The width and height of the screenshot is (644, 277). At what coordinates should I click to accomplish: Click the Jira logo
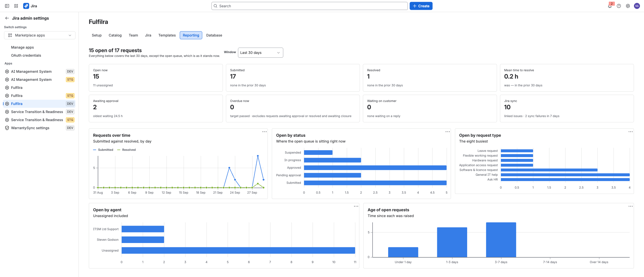tap(30, 6)
